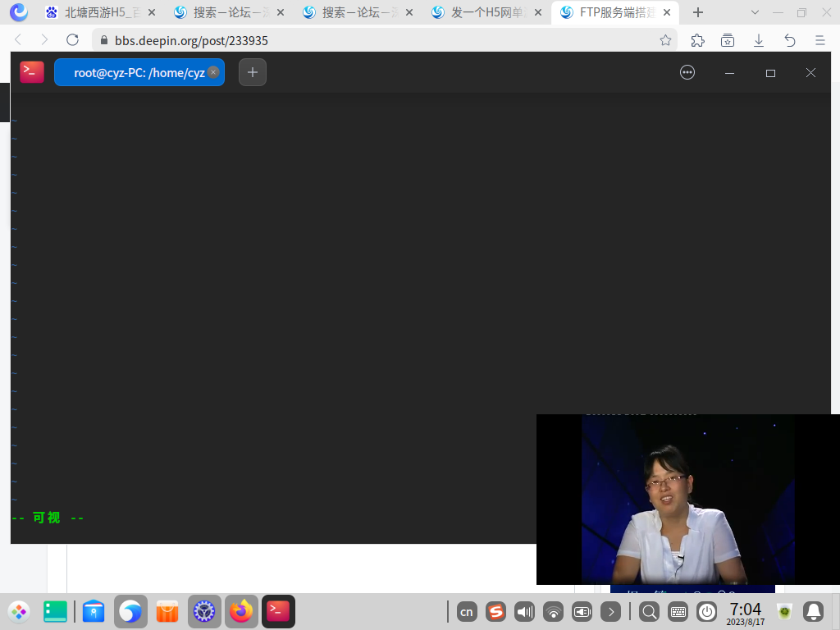
Task: Close the root@cyz-PC terminal tab
Action: [x=213, y=72]
